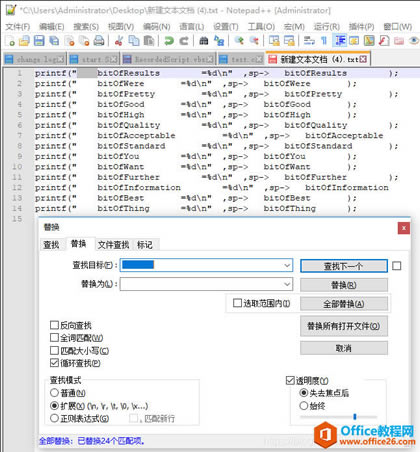Tick the small checkbox beside 查找下一个
The image size is (420, 452).
point(397,266)
